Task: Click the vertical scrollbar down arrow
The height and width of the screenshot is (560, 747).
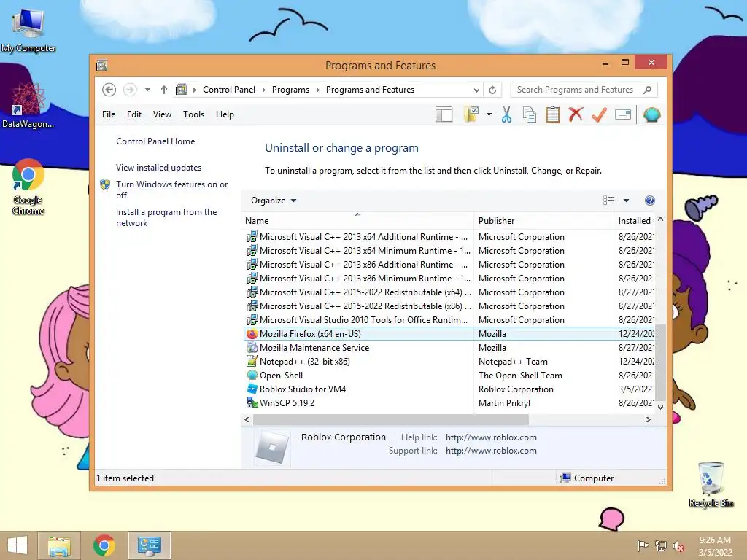Action: (x=660, y=407)
